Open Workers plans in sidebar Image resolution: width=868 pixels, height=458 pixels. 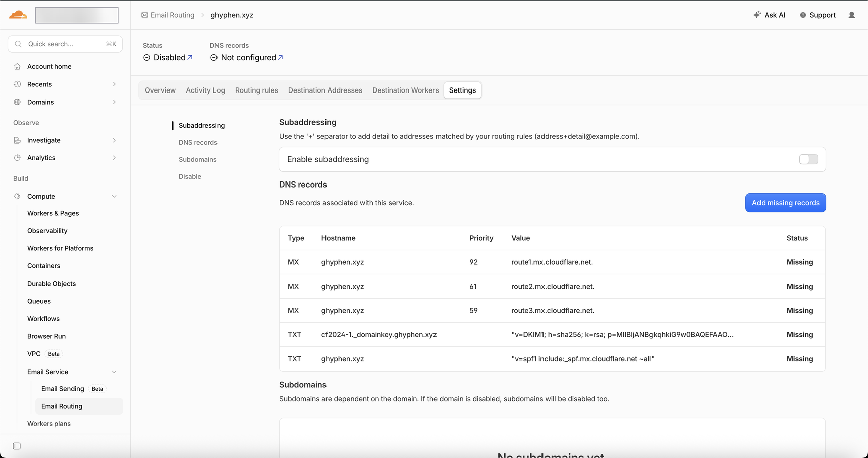[x=49, y=424]
